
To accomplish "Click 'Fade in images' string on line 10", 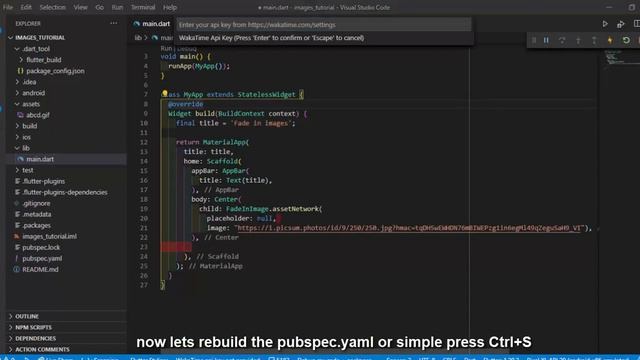I will pyautogui.click(x=263, y=123).
